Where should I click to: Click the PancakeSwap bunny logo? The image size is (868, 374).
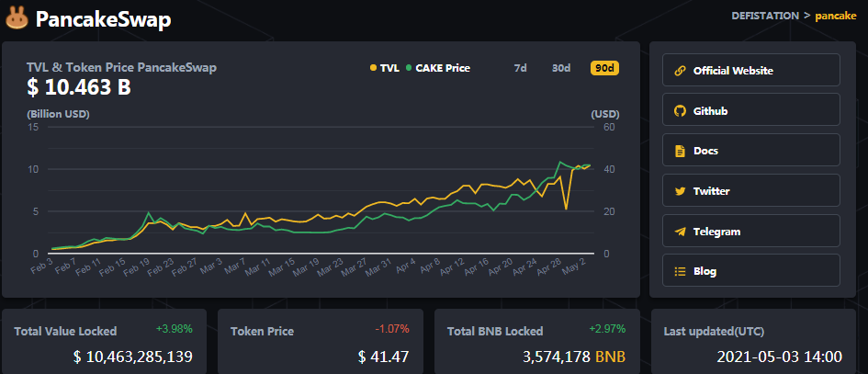click(x=17, y=18)
